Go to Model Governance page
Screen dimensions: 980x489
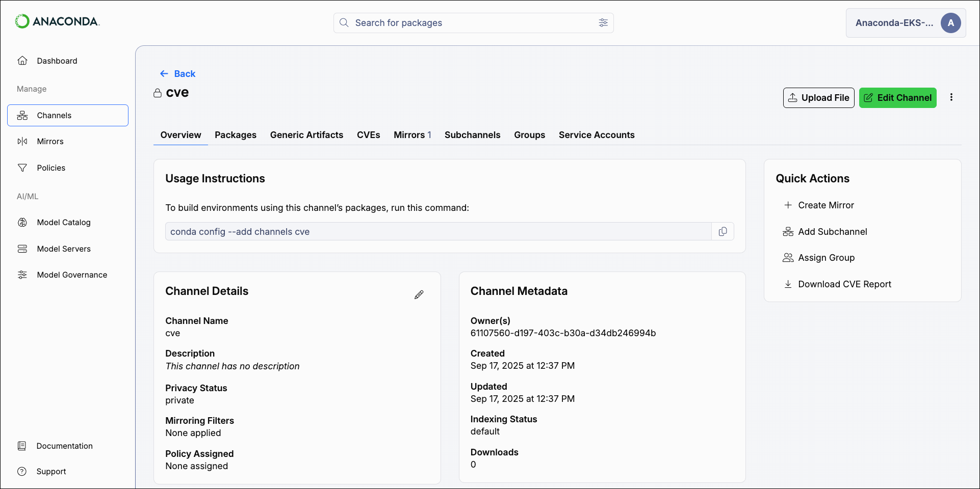tap(72, 275)
